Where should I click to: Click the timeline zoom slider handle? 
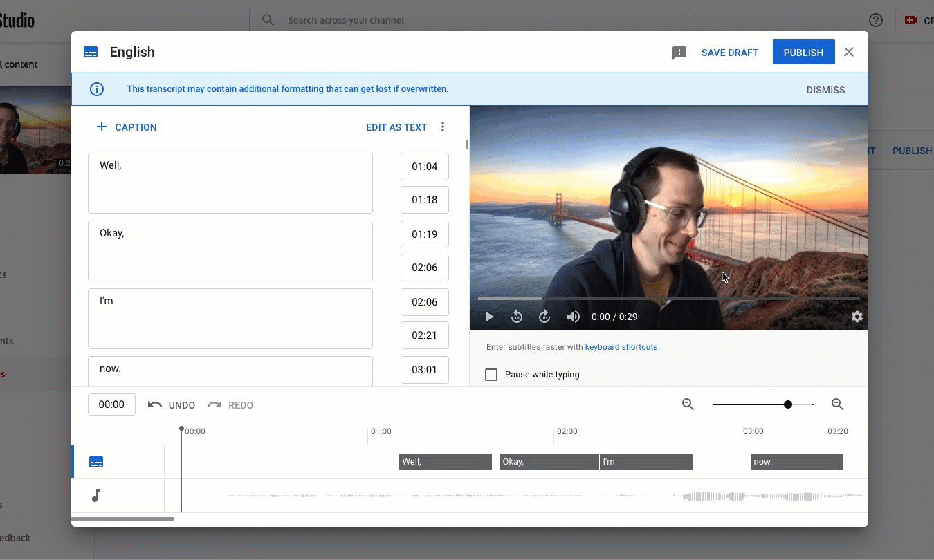click(788, 404)
